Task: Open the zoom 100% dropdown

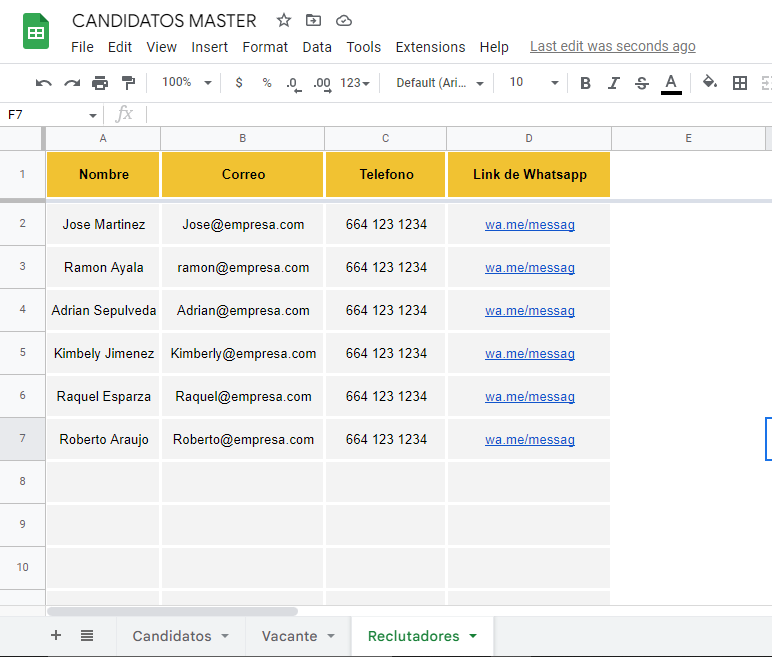Action: pyautogui.click(x=187, y=82)
